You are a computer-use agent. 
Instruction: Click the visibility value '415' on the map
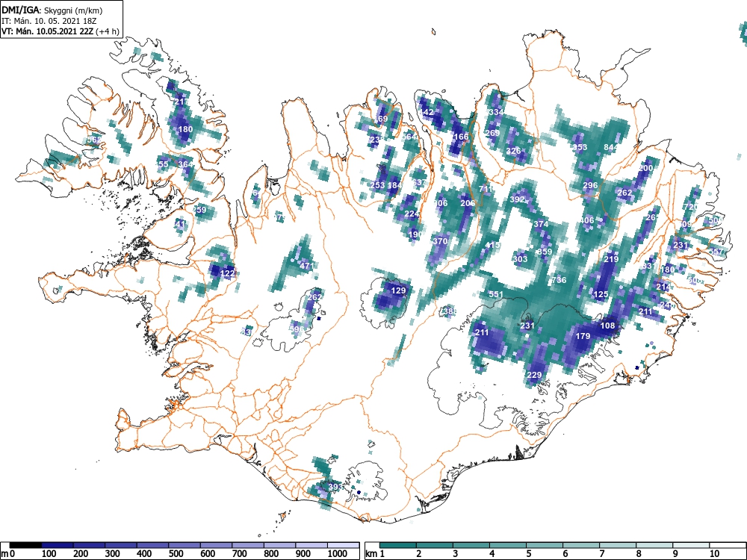point(492,245)
